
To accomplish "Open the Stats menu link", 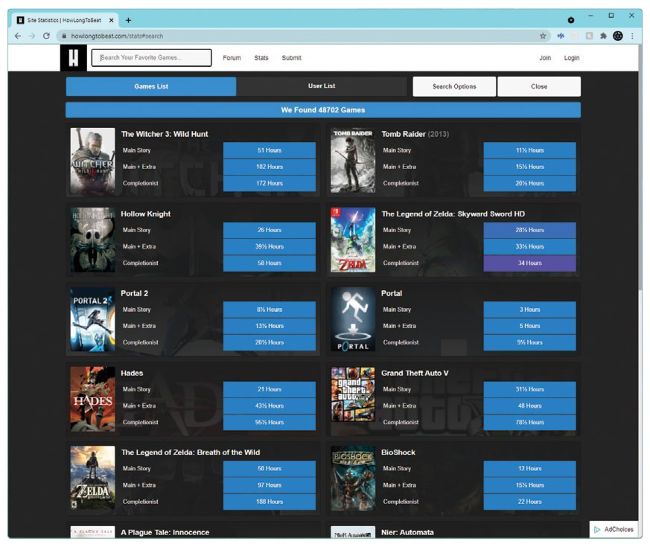I will tap(261, 58).
